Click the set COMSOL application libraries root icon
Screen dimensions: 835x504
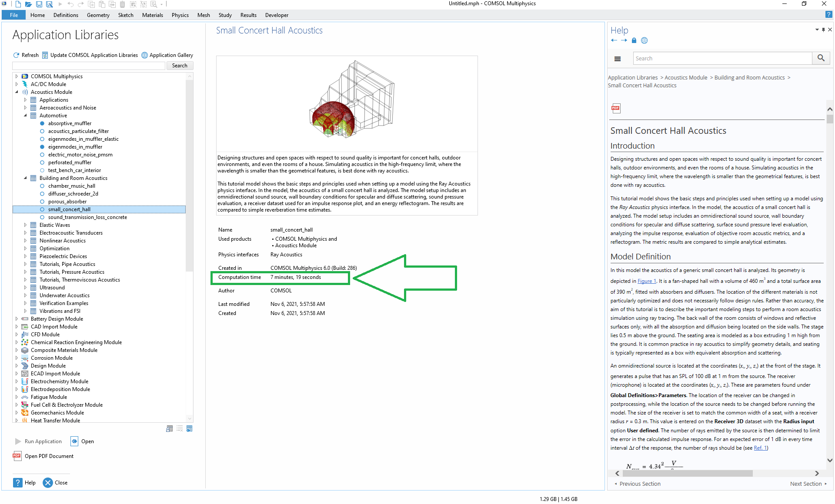click(x=190, y=428)
